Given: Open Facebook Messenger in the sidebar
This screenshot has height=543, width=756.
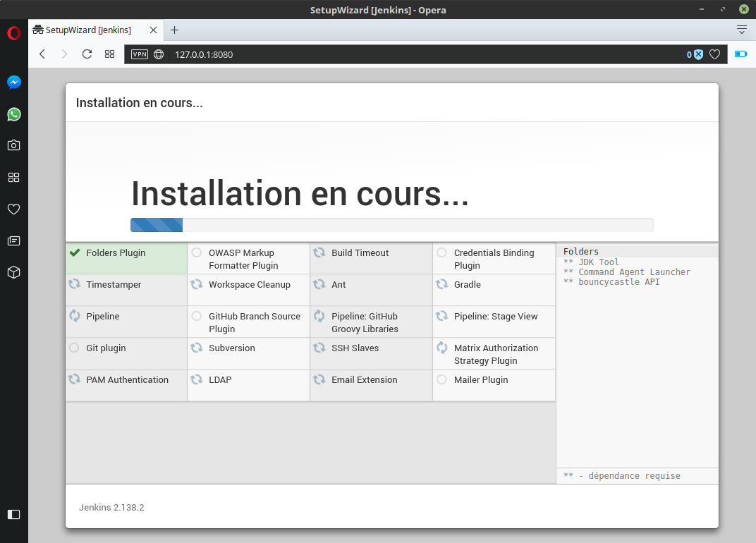Looking at the screenshot, I should [x=13, y=83].
